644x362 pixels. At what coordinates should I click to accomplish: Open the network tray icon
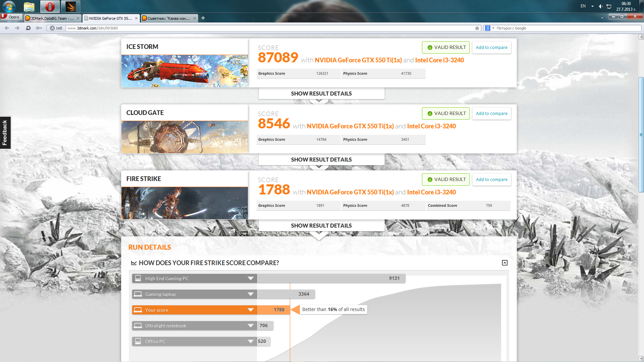tap(609, 6)
